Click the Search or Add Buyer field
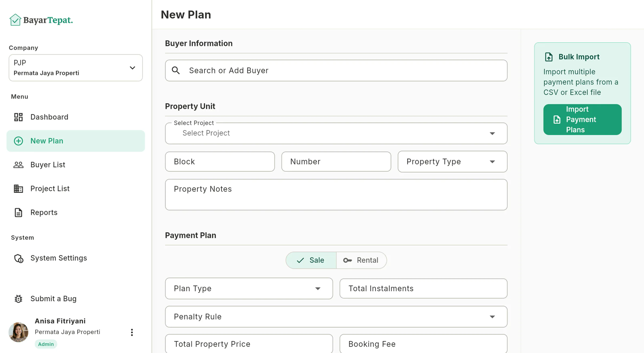The height and width of the screenshot is (353, 644). (x=336, y=70)
